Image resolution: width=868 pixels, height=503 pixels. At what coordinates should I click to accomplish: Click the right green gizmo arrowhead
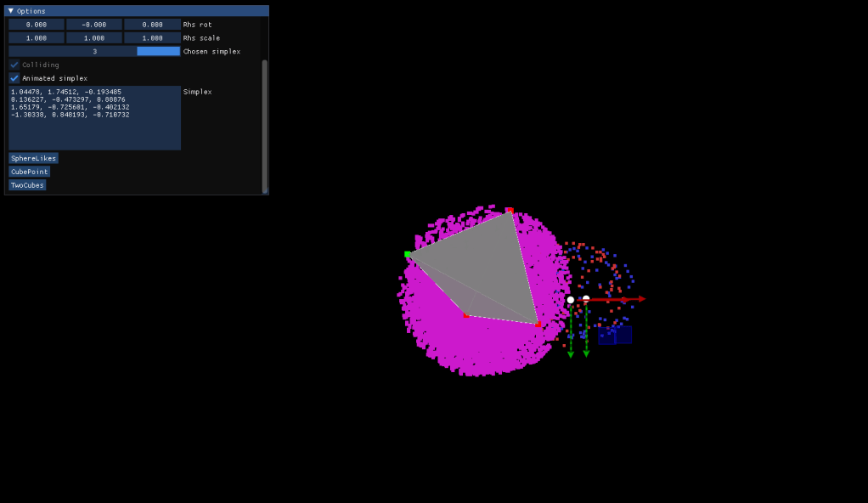click(x=586, y=353)
